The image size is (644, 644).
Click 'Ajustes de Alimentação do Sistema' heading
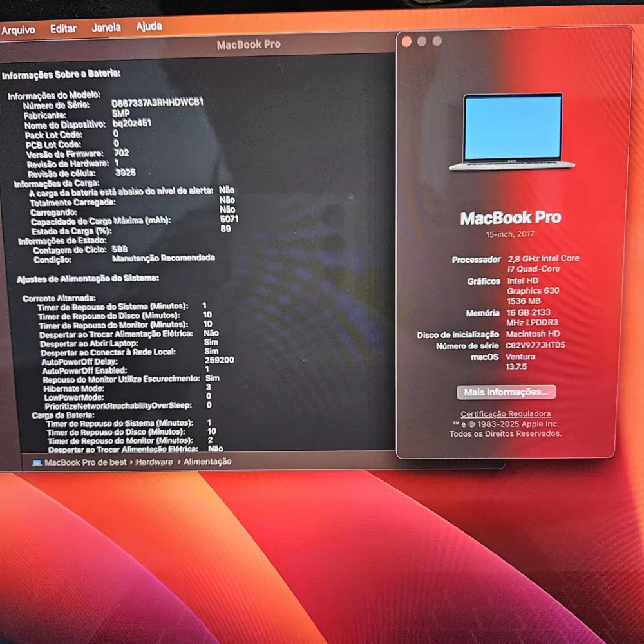pos(88,279)
